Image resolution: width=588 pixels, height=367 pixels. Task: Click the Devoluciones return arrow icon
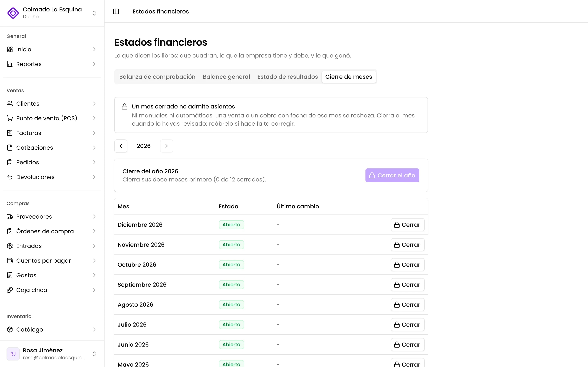(x=10, y=177)
